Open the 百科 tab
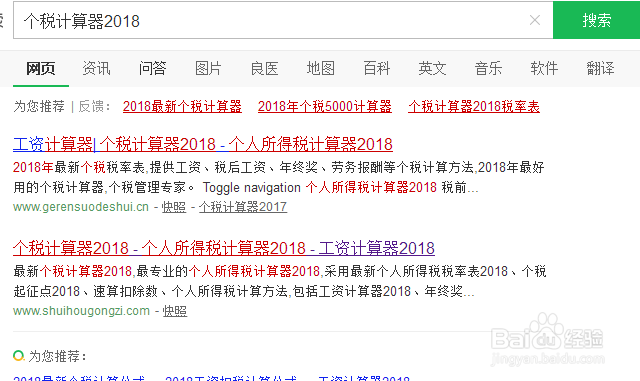Viewport: 640px width, 381px height. click(x=377, y=68)
